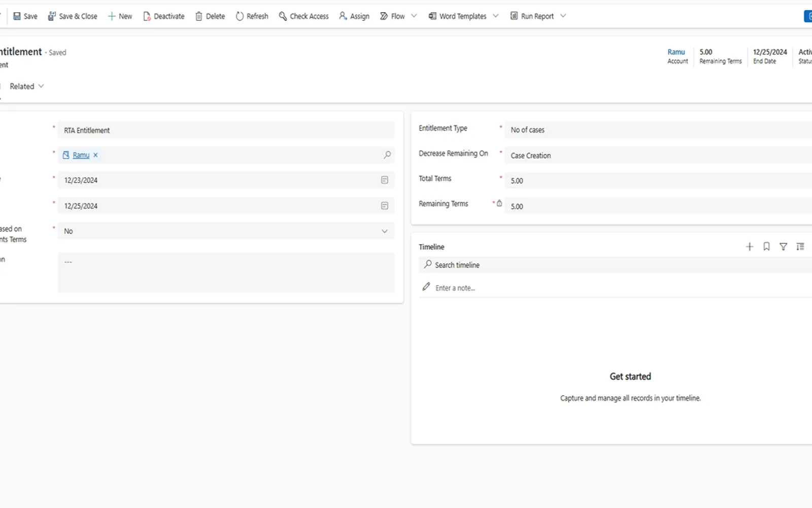Click the customer lookup search icon
Screen dimensions: 812x508
click(x=387, y=155)
